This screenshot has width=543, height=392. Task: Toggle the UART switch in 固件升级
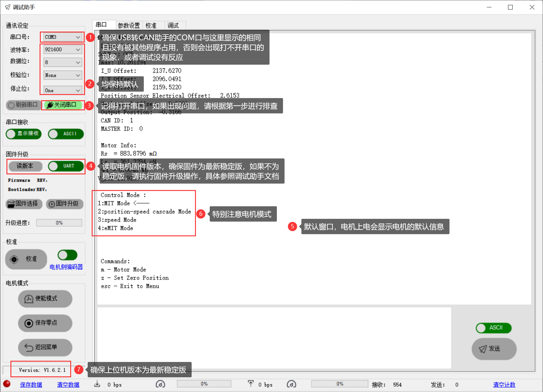(66, 166)
